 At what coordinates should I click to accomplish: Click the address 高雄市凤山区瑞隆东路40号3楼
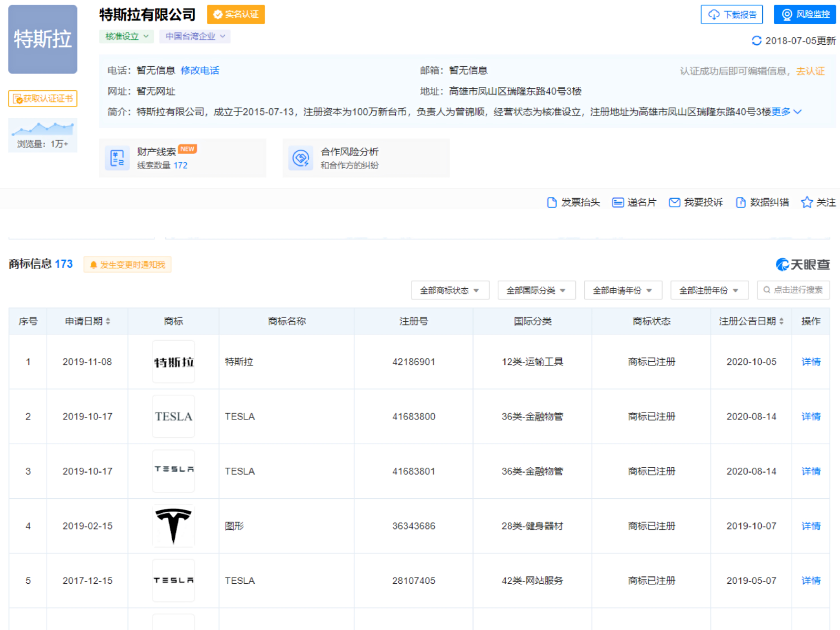point(515,91)
